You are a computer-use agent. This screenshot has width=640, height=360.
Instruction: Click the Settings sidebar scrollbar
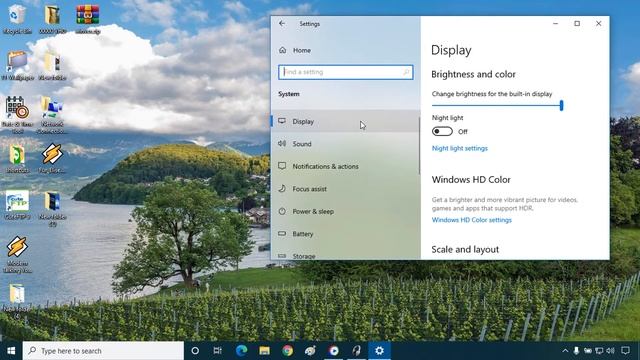[x=419, y=146]
